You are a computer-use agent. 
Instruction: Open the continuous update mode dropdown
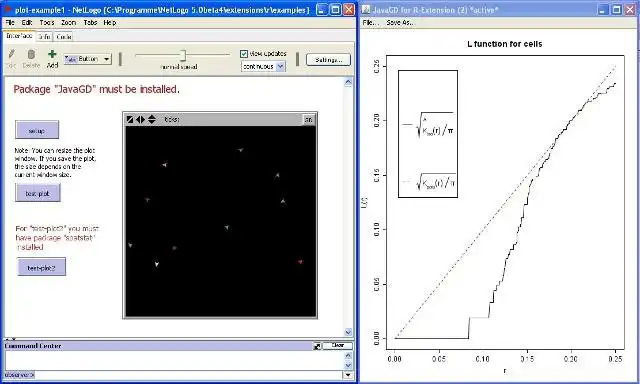(x=263, y=66)
